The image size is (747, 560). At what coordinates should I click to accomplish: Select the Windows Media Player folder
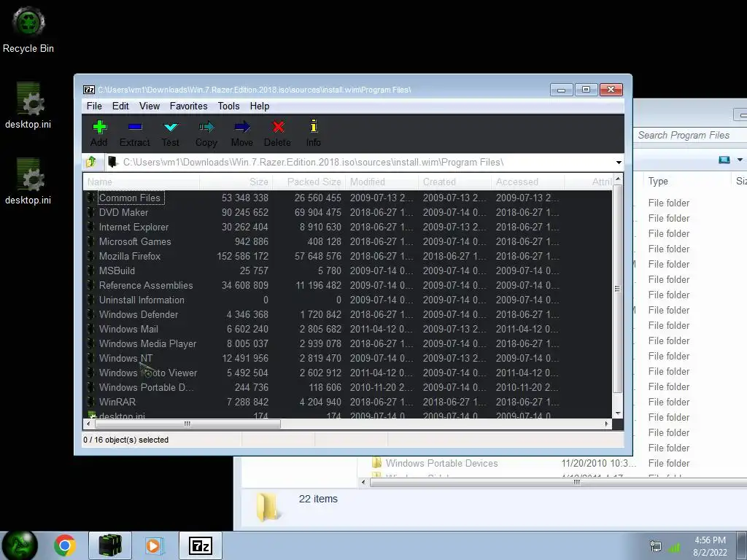pos(348,343)
